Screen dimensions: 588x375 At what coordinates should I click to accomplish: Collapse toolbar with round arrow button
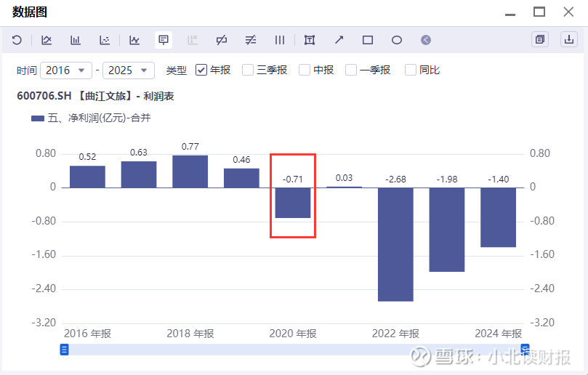[x=426, y=40]
